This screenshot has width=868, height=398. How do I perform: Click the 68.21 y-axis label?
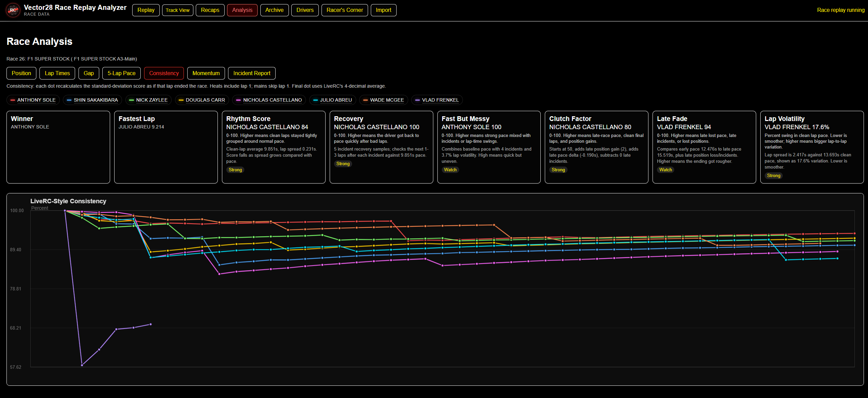click(16, 328)
